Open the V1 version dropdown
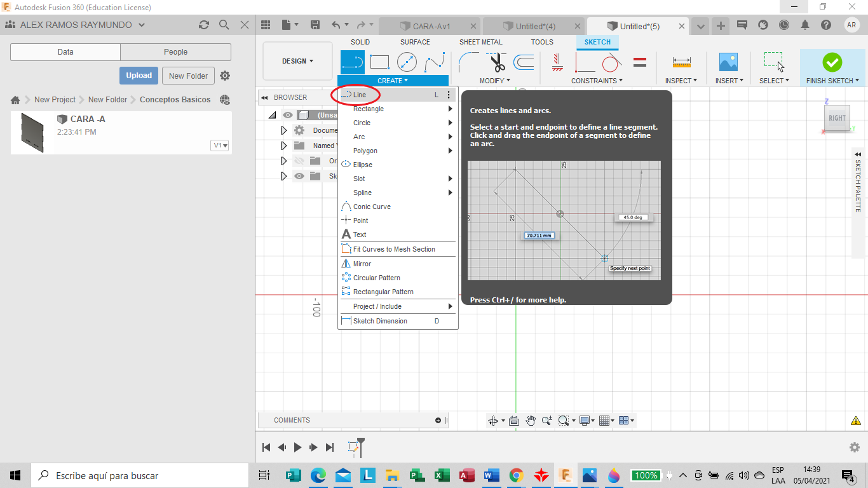 point(220,146)
